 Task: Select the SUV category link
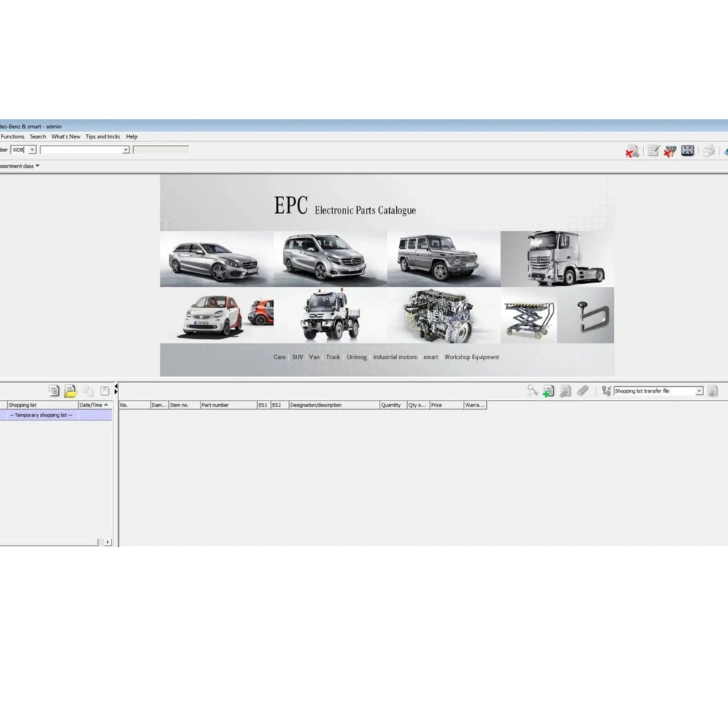pyautogui.click(x=298, y=357)
